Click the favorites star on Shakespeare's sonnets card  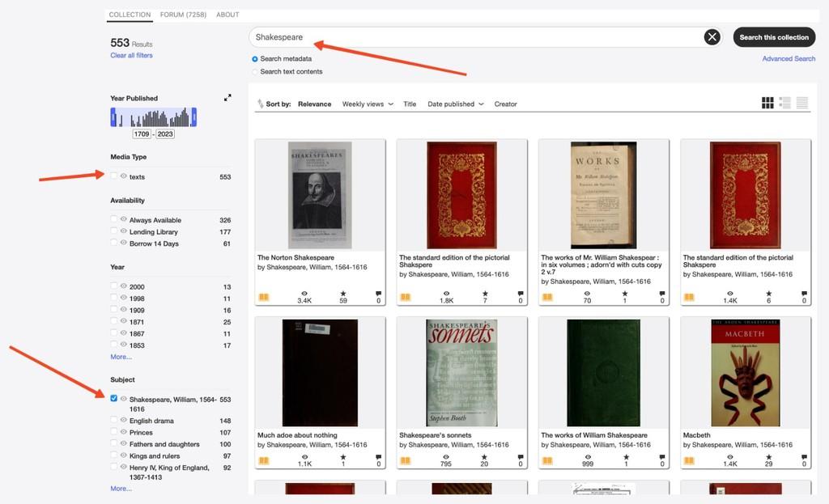point(484,457)
